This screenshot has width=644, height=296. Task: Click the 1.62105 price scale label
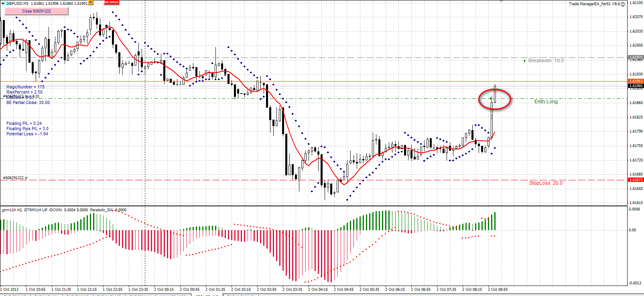pos(636,3)
